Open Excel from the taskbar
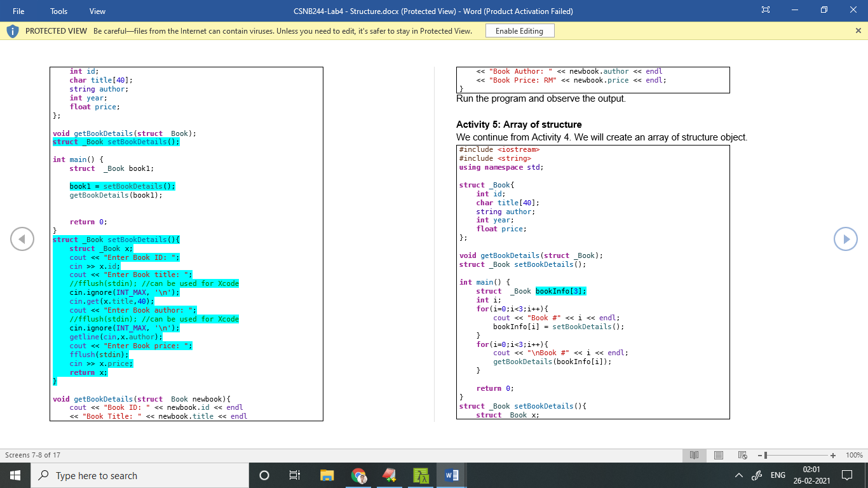868x488 pixels. coord(420,475)
